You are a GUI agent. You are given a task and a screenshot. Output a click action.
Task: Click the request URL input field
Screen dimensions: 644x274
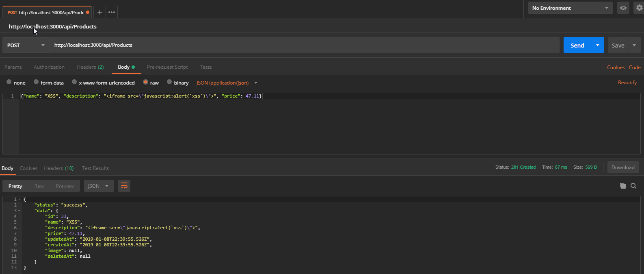click(x=305, y=45)
